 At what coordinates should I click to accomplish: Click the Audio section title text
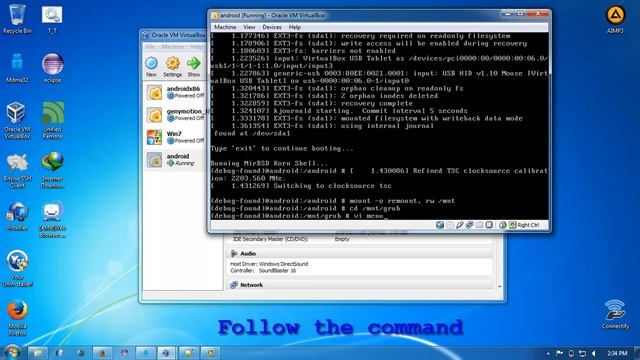click(248, 253)
